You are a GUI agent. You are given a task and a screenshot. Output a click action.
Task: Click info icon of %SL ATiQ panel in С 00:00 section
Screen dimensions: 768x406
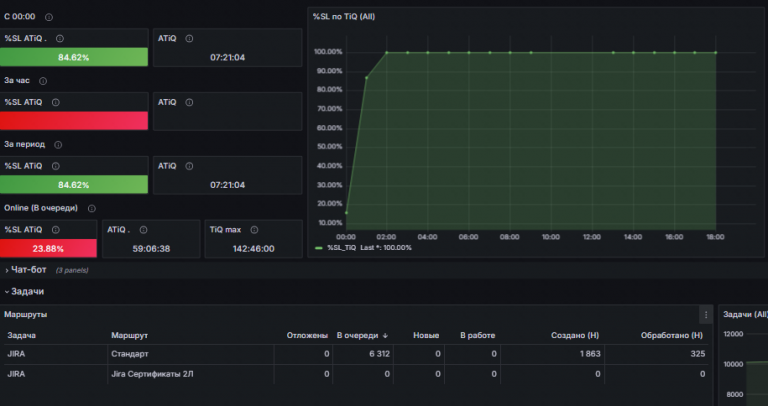(60, 39)
